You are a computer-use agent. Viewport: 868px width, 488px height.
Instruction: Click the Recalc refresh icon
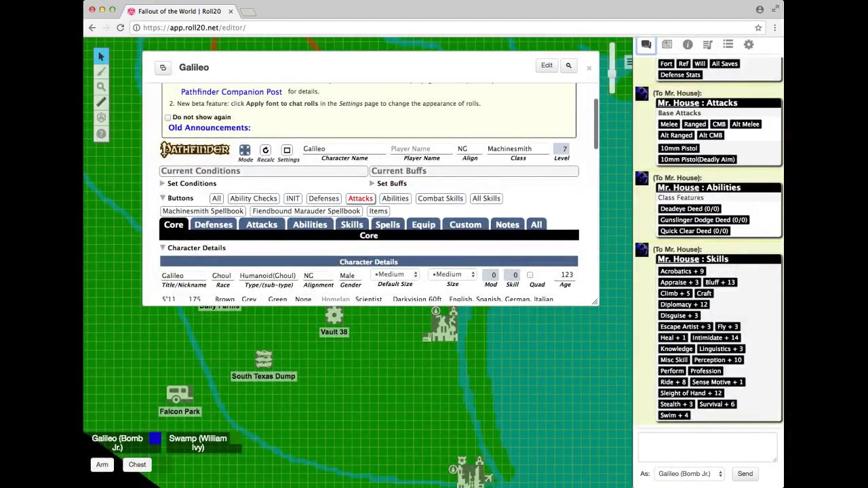pos(266,150)
